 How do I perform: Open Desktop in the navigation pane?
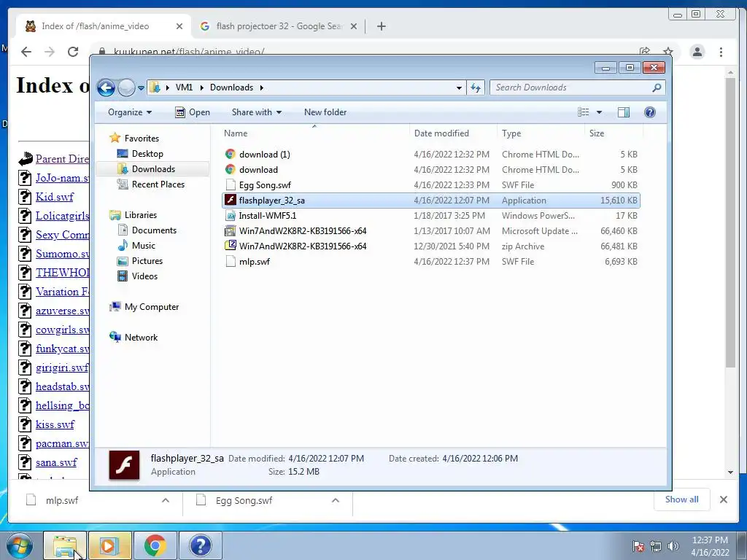click(x=147, y=154)
